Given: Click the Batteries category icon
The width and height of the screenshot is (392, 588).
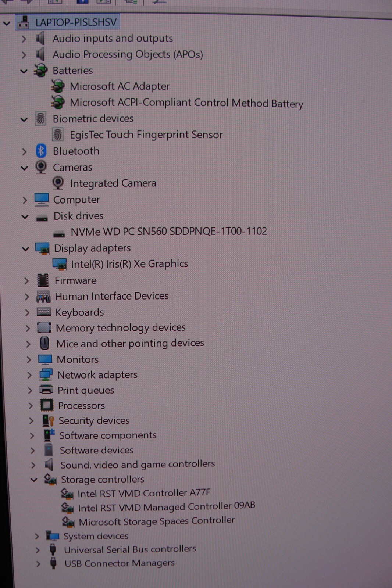Looking at the screenshot, I should [x=41, y=70].
